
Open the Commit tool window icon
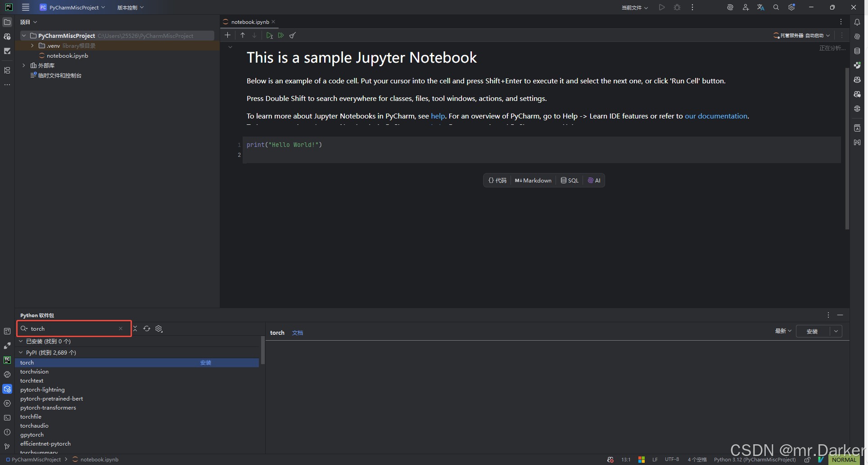(7, 51)
